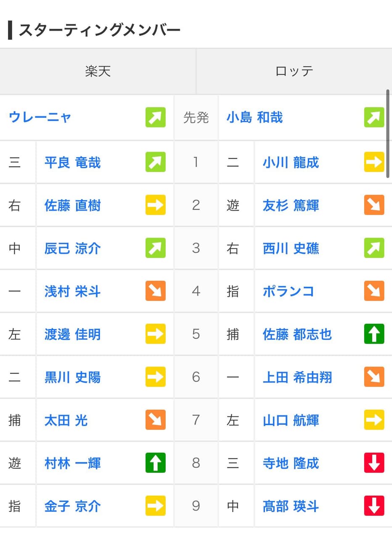Image resolution: width=392 pixels, height=539 pixels.
Task: Click the orange arrow icon beside ポランコ
Action: point(374,291)
